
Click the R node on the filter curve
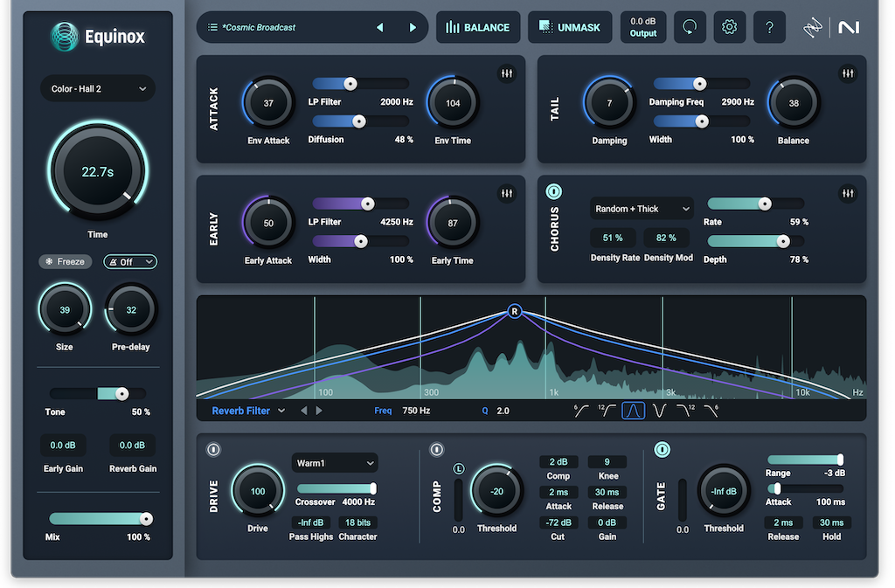pyautogui.click(x=514, y=311)
